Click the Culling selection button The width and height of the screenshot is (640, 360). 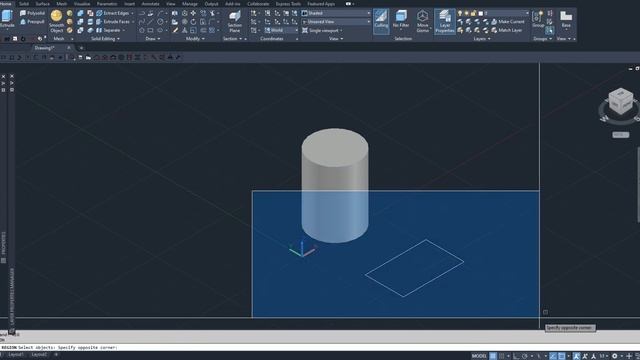[x=381, y=21]
